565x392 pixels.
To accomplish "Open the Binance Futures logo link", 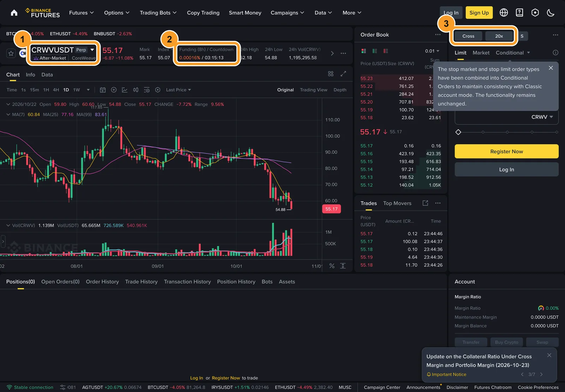I will (42, 13).
